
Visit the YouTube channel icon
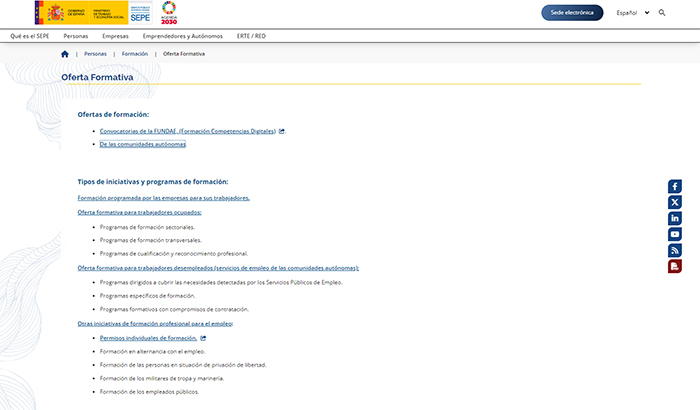point(675,234)
